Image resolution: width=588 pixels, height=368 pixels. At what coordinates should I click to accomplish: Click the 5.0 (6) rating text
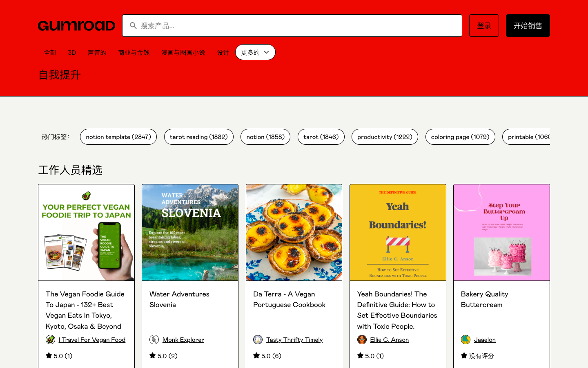point(271,356)
